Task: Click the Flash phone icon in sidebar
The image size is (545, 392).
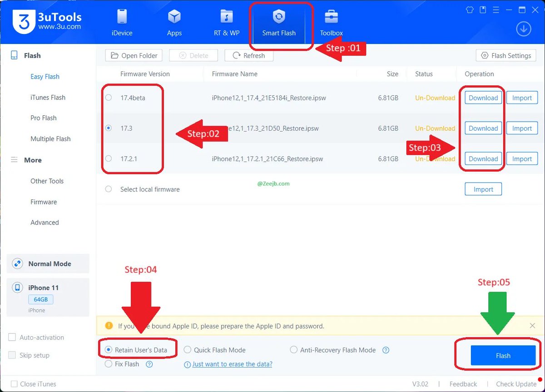Action: tap(15, 55)
